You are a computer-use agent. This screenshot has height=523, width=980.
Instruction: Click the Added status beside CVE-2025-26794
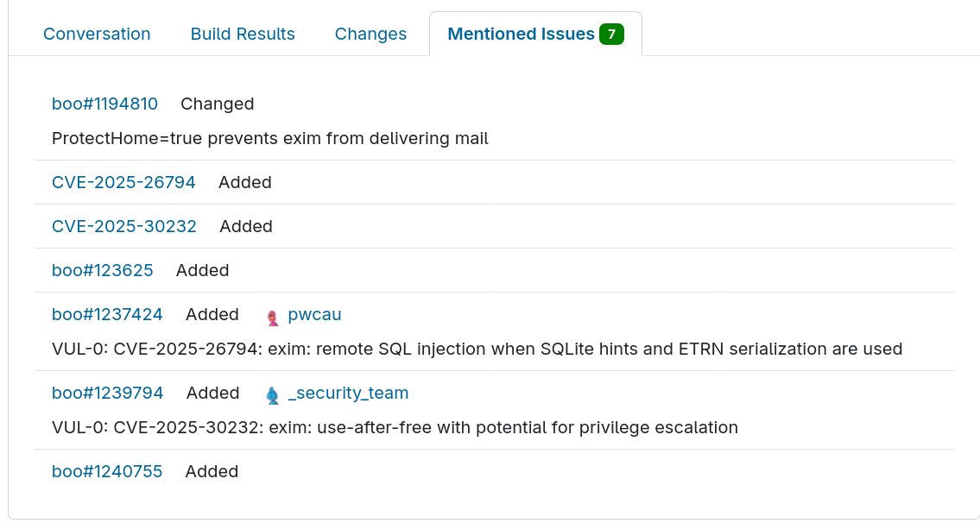[x=244, y=182]
